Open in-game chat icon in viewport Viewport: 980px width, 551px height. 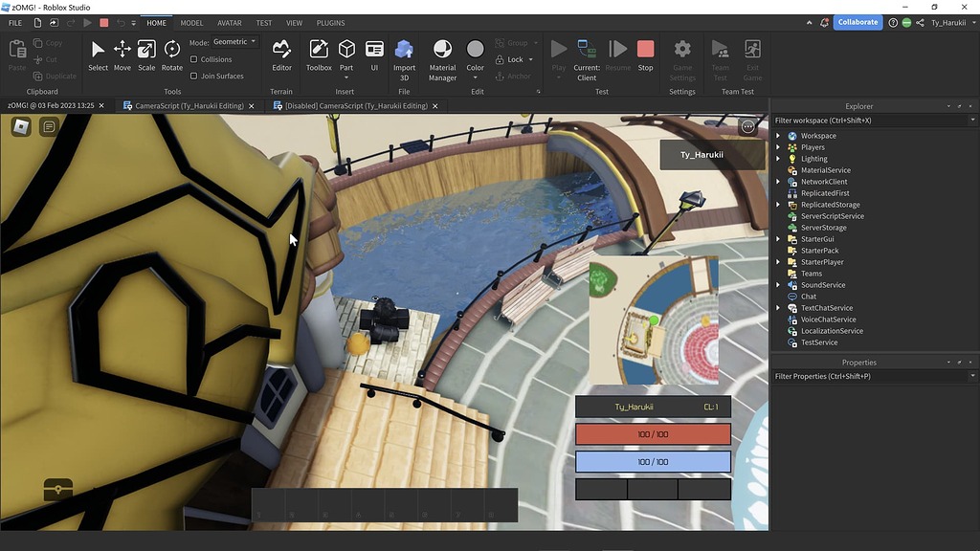50,126
